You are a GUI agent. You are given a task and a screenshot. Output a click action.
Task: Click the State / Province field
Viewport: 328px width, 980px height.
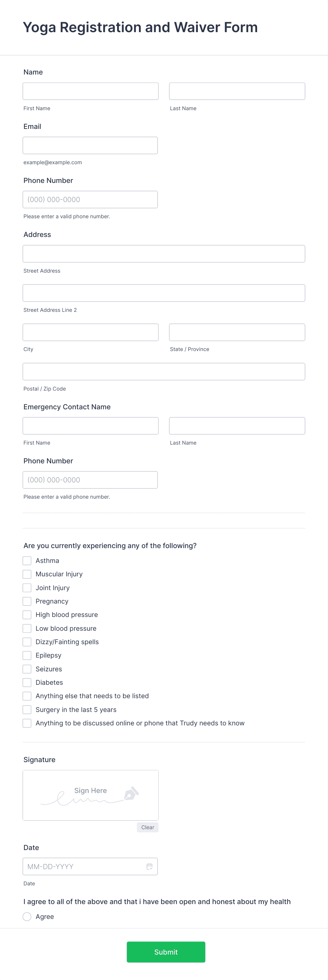(x=237, y=332)
